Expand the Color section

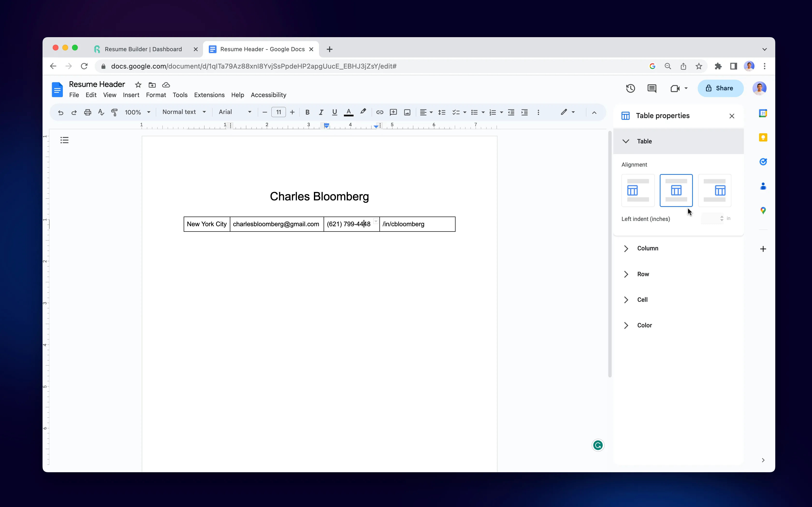point(626,325)
